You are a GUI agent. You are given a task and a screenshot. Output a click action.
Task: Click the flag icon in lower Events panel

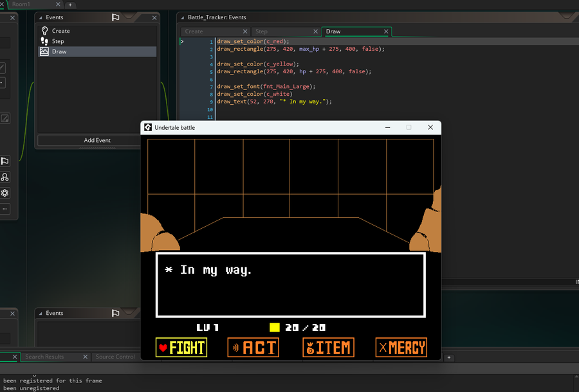click(116, 313)
